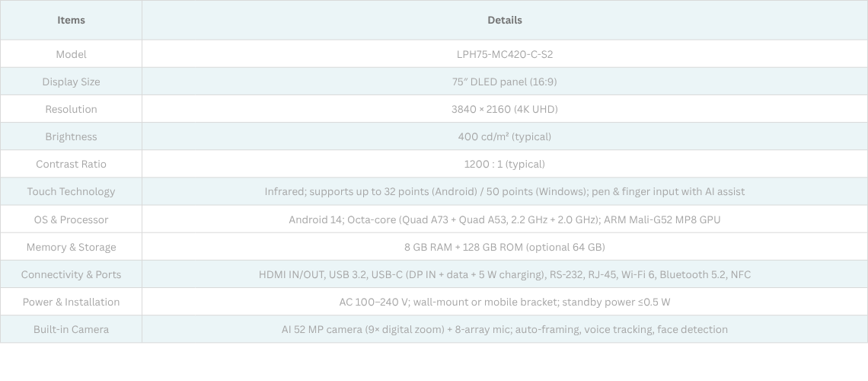
Task: Click the 8 GB RAM storage details
Action: click(504, 247)
